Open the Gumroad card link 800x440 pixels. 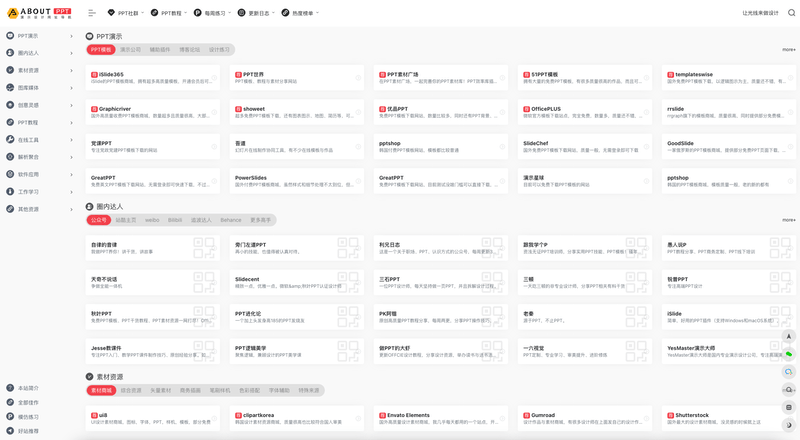click(x=585, y=419)
